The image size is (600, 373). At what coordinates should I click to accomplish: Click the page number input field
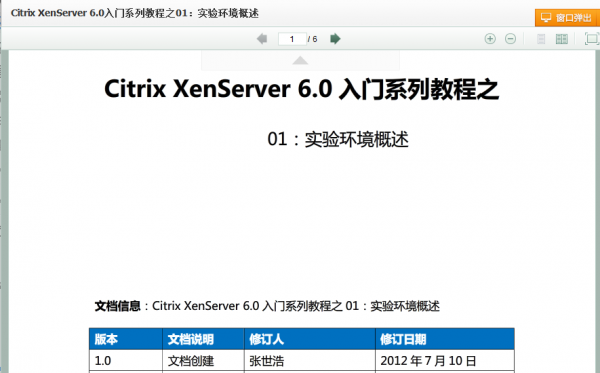point(292,39)
